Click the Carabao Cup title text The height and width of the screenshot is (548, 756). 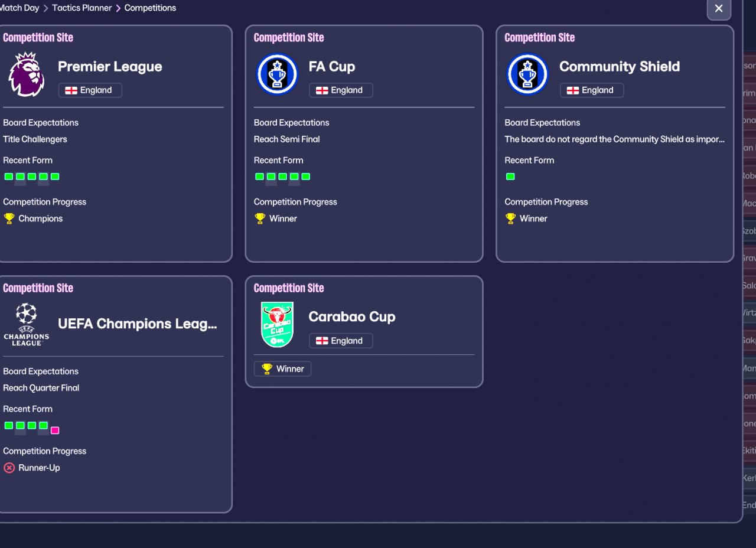pyautogui.click(x=352, y=317)
